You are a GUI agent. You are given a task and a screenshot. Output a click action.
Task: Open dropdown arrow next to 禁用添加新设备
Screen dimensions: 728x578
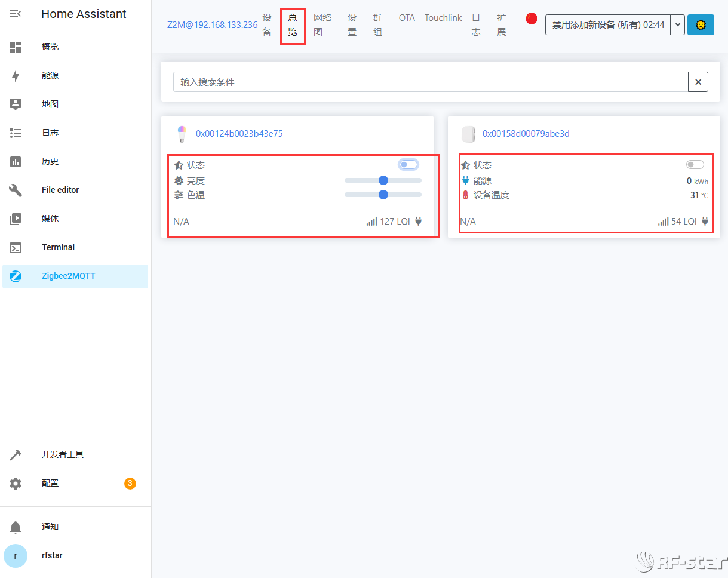point(677,25)
